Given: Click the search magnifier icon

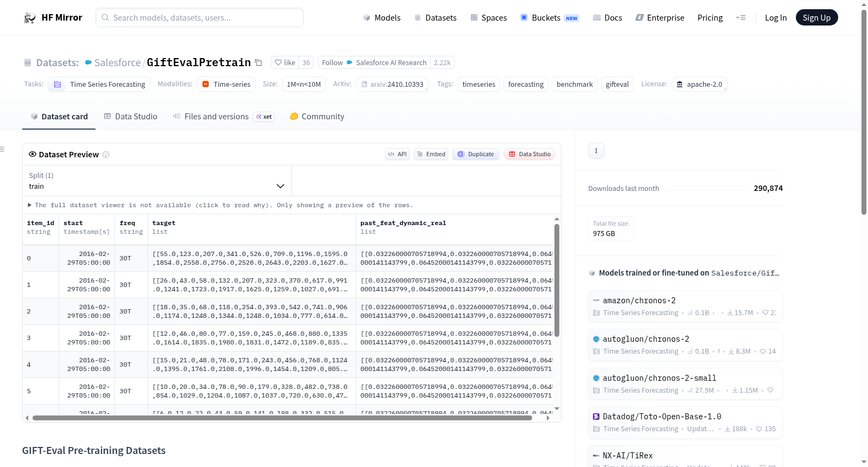Looking at the screenshot, I should (x=105, y=17).
